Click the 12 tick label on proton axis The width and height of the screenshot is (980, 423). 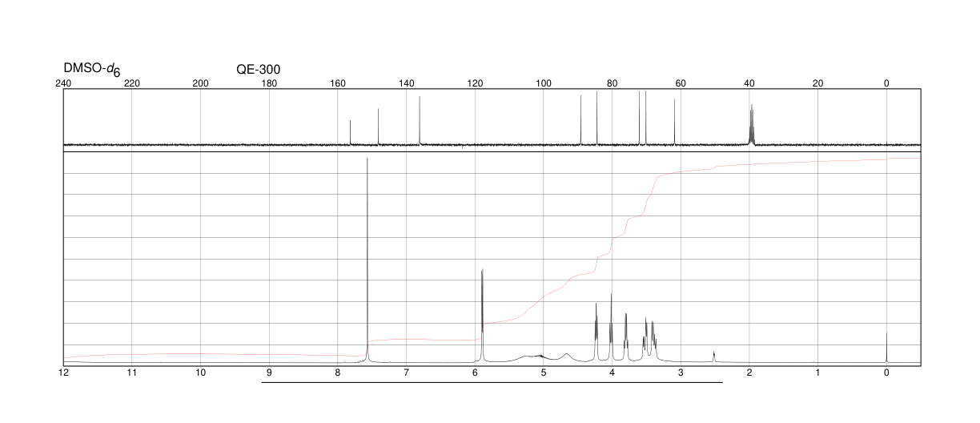[63, 373]
